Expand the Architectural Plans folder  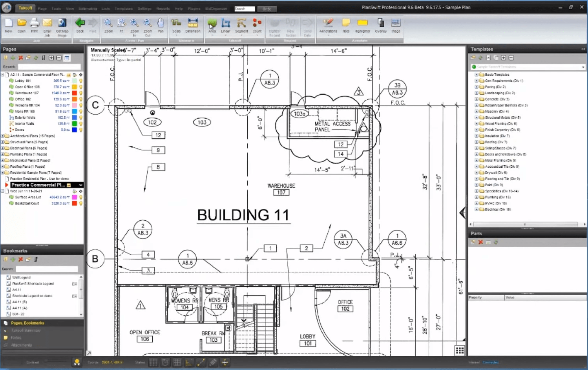(3, 136)
